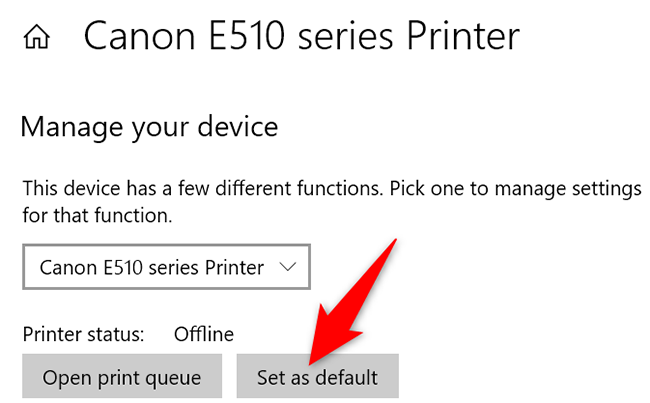650x403 pixels.
Task: Click the Canon E510 series Printer page title
Action: 301,37
